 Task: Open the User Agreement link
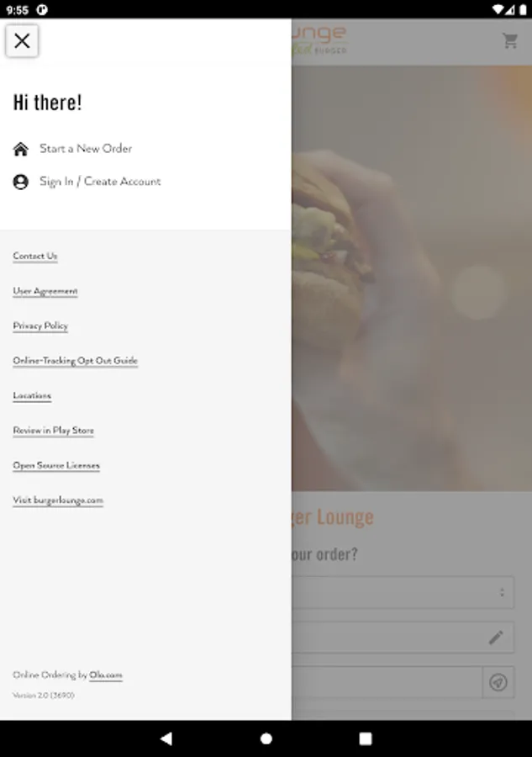45,291
